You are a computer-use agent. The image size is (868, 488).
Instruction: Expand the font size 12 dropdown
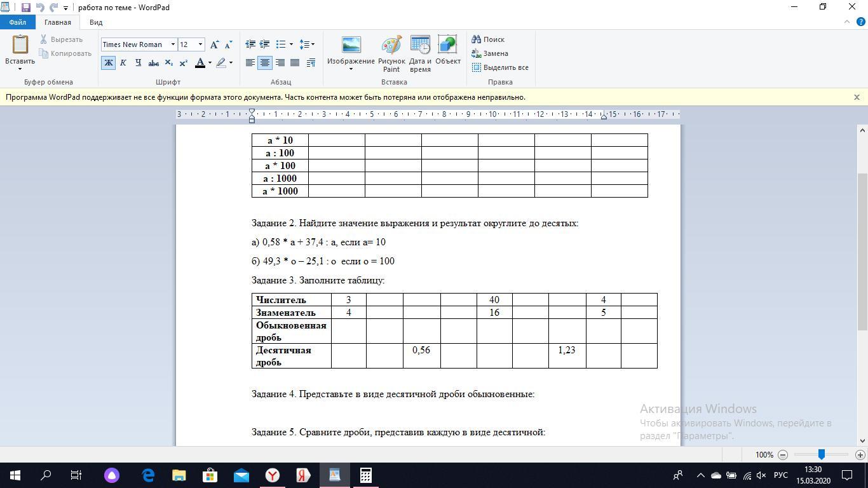(x=200, y=44)
